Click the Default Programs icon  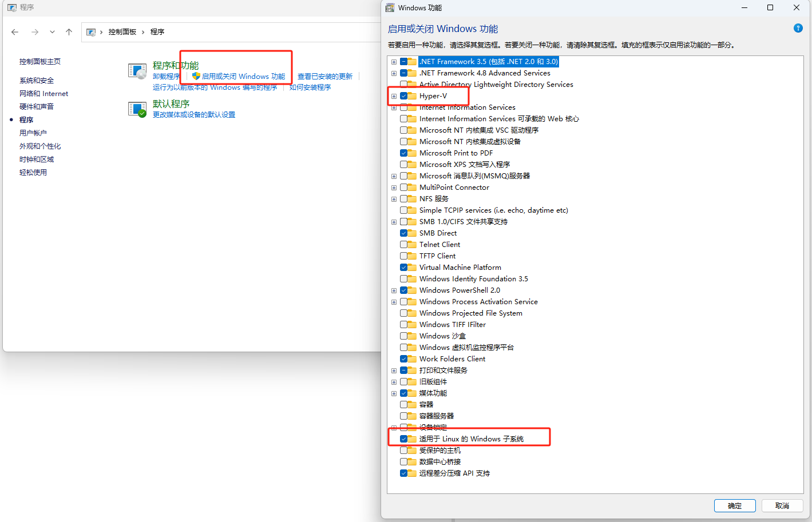click(x=137, y=109)
